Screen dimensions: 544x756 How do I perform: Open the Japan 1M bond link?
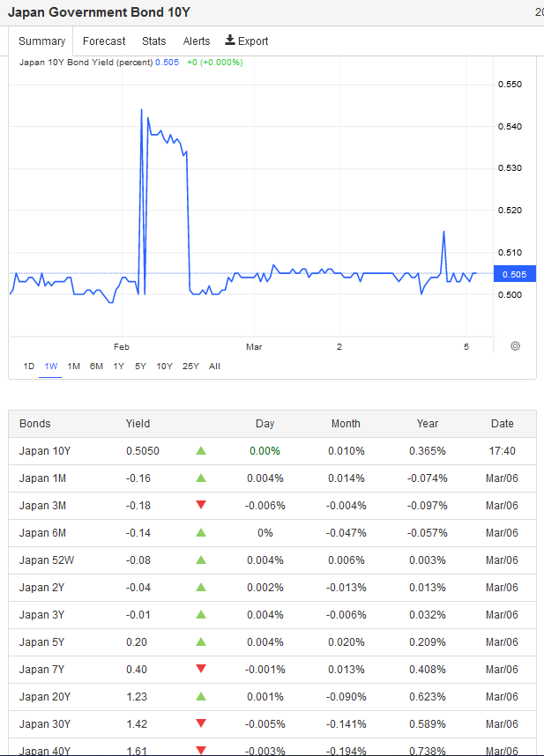[x=42, y=478]
